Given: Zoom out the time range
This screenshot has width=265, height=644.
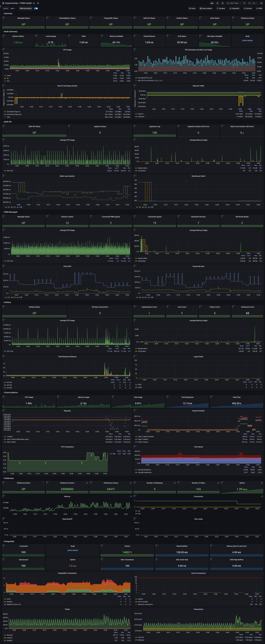Looking at the screenshot, I should (244, 3).
